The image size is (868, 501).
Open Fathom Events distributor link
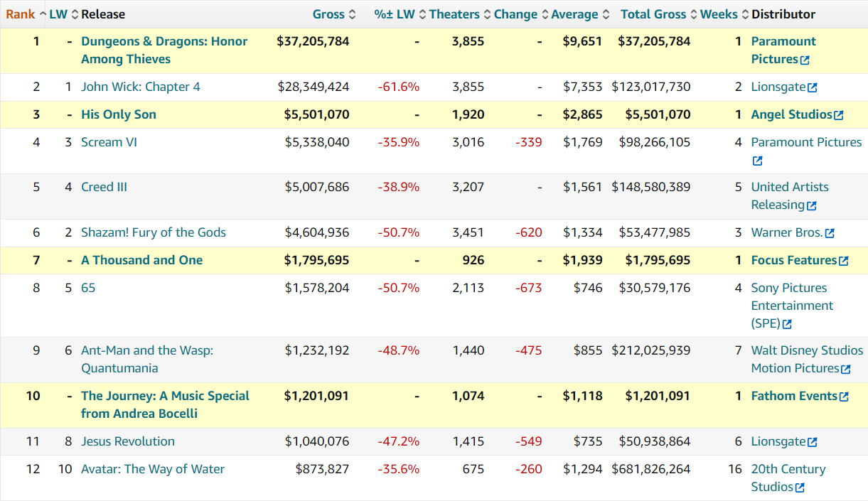[x=794, y=396]
